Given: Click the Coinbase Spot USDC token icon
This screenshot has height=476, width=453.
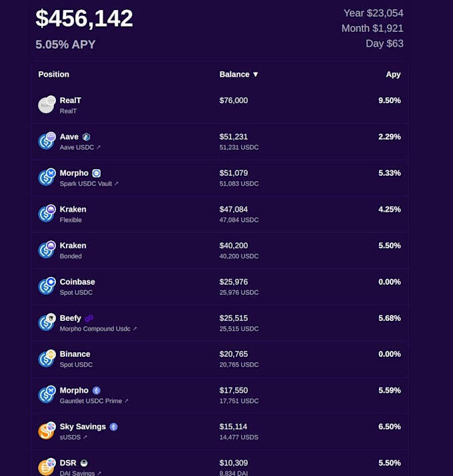Looking at the screenshot, I should pyautogui.click(x=46, y=286).
